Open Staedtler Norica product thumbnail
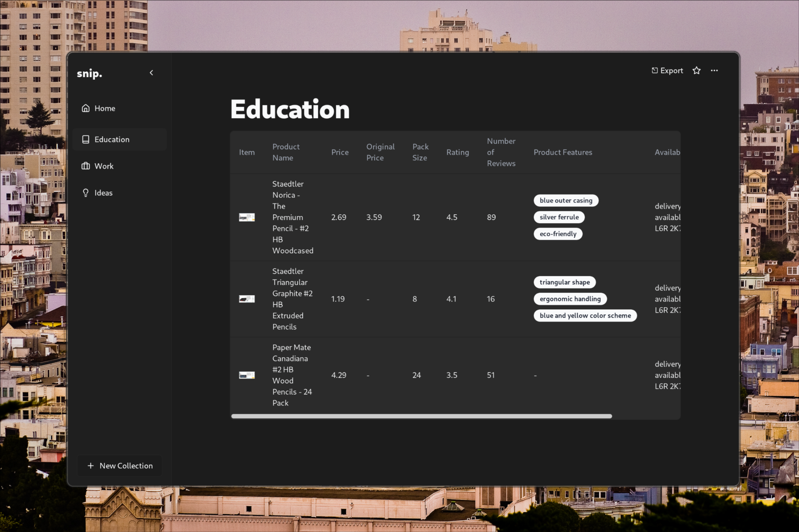 tap(247, 217)
